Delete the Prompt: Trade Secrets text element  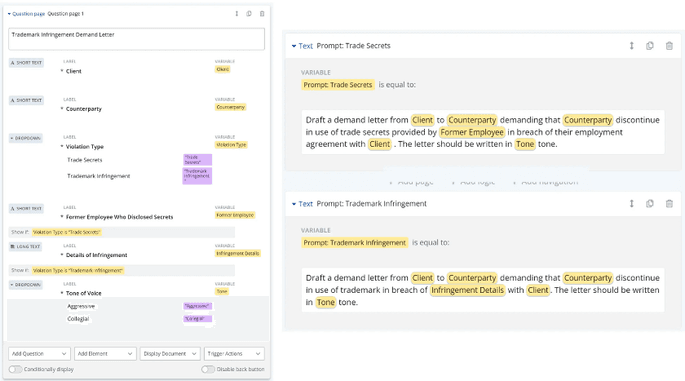[669, 45]
